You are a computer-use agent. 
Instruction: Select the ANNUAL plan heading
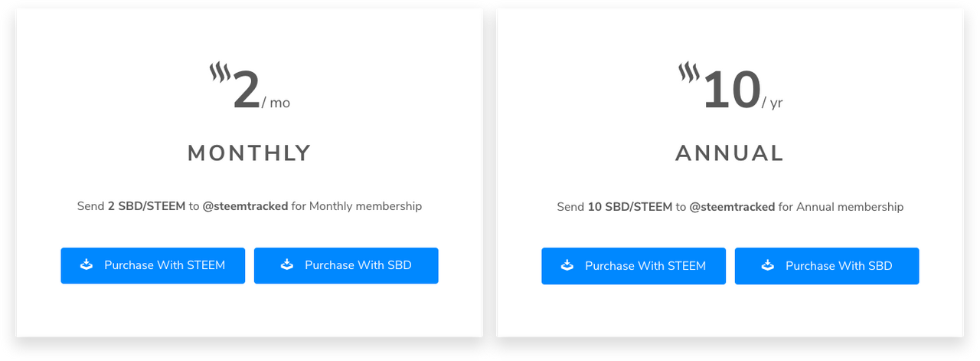pyautogui.click(x=730, y=153)
